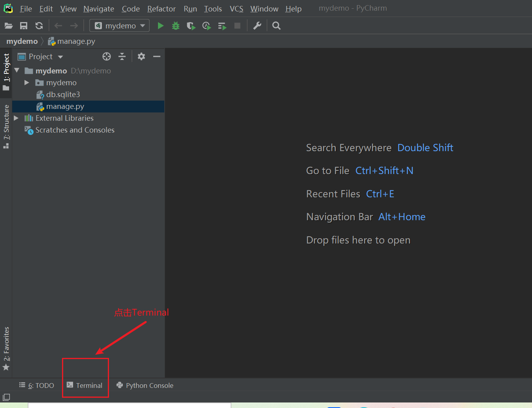Screen dimensions: 532x408
Task: Select db.sqlite3 in project tree
Action: click(63, 94)
